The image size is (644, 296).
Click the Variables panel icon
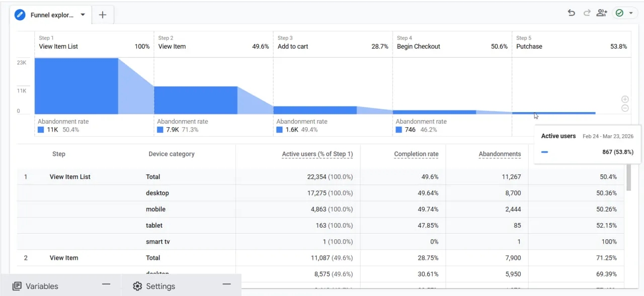pos(17,286)
